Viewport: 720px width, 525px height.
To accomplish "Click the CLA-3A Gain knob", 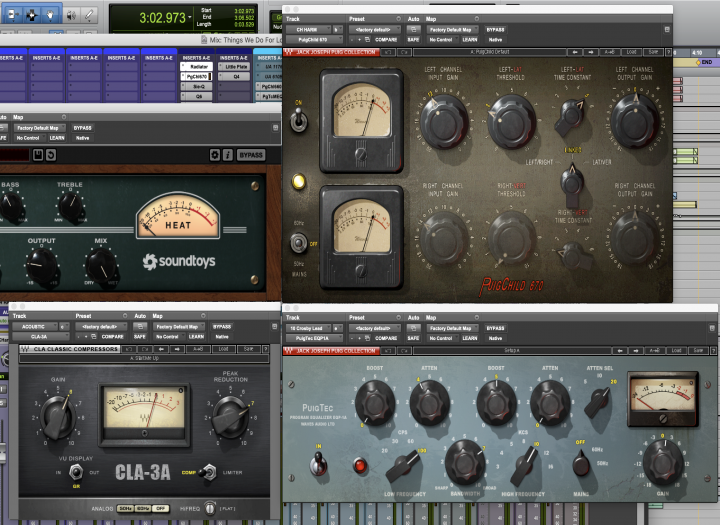I will (58, 418).
